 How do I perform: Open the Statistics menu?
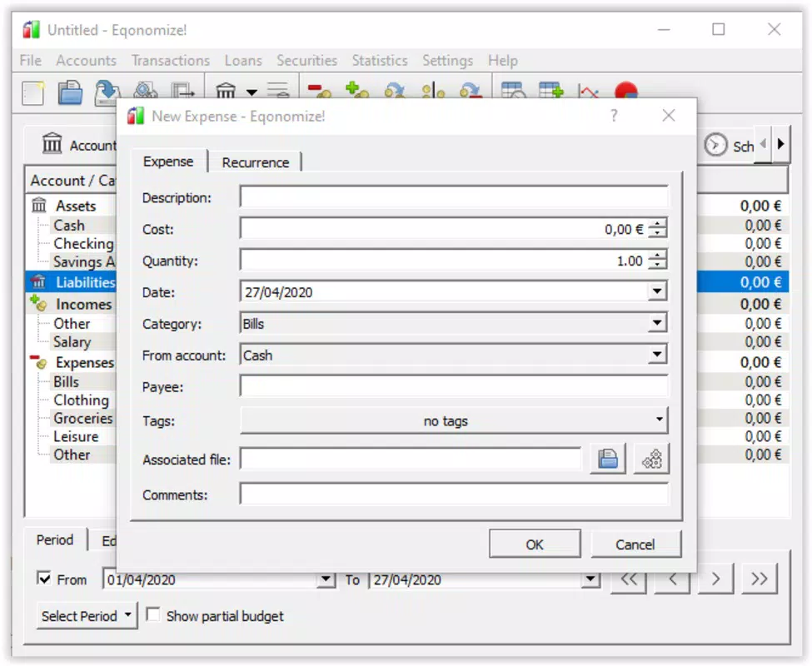click(x=380, y=60)
